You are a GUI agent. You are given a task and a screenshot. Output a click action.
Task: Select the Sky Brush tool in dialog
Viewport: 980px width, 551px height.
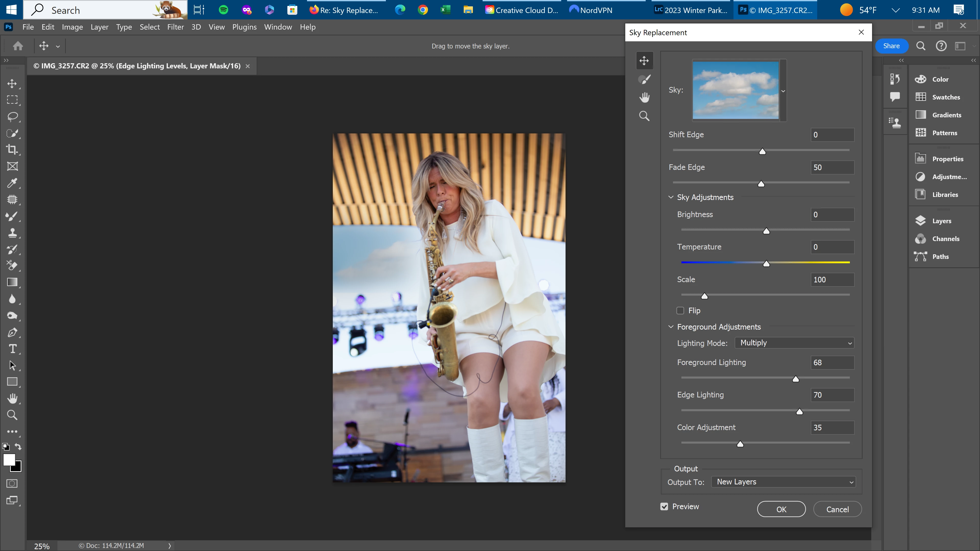(x=644, y=80)
